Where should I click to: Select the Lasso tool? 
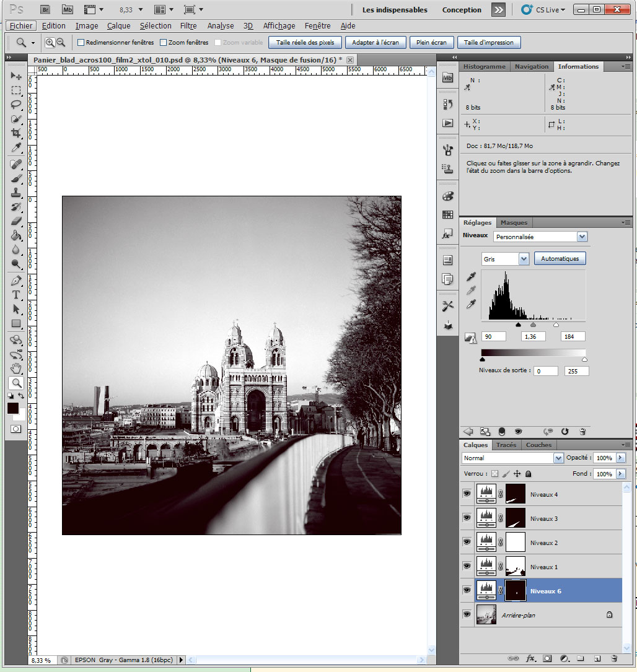(x=16, y=105)
